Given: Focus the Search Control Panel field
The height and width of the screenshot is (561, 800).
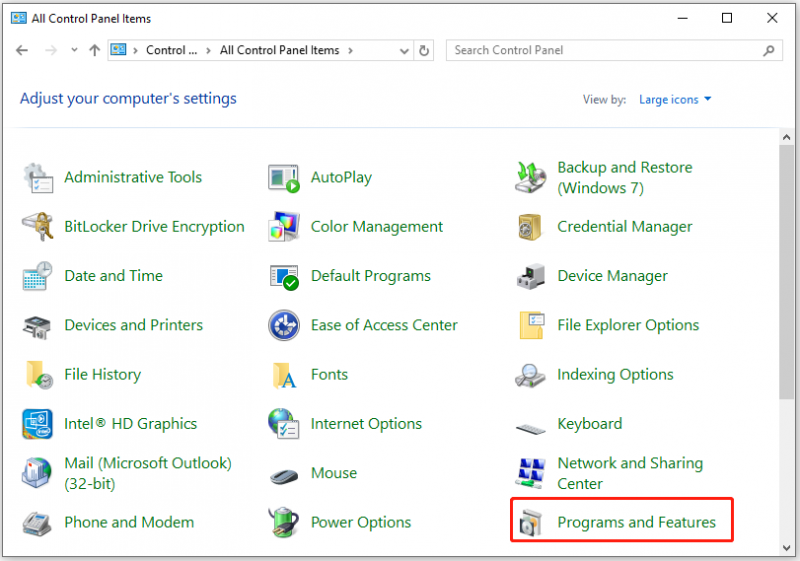Looking at the screenshot, I should [x=614, y=50].
